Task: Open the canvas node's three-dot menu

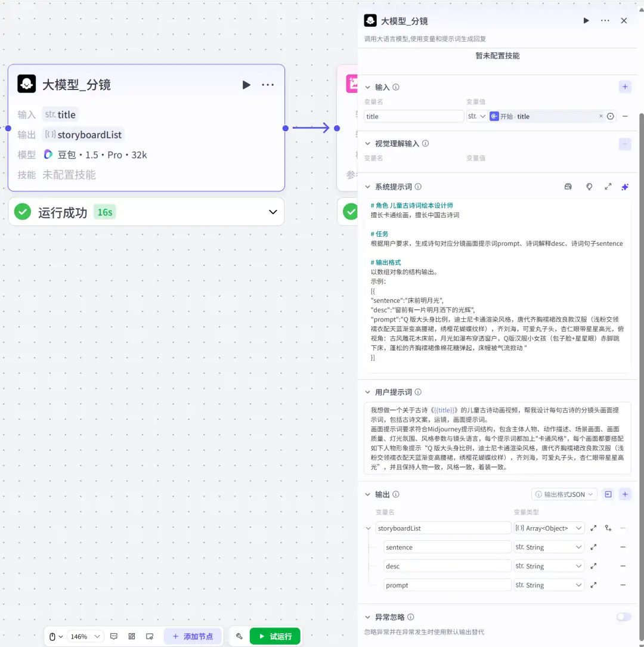Action: tap(268, 85)
